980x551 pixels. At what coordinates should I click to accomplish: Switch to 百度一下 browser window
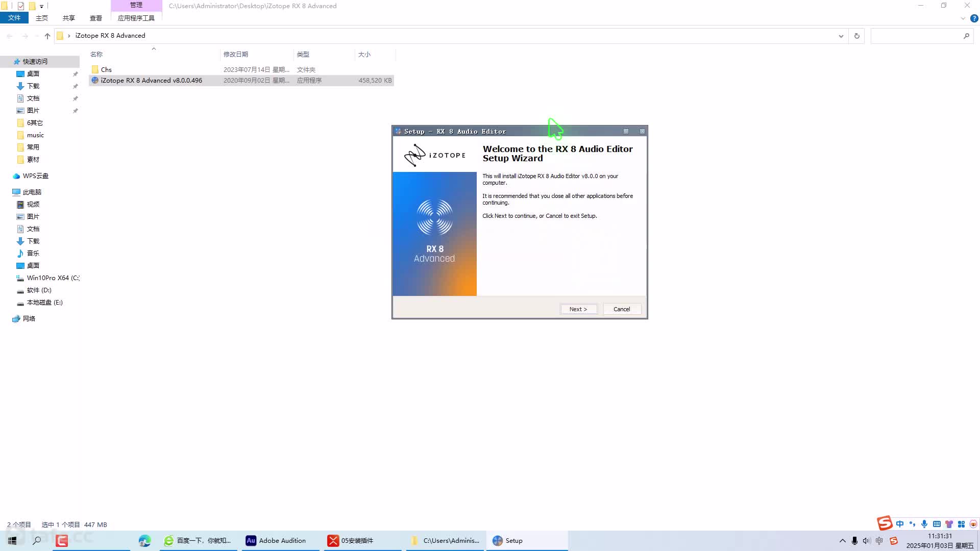click(198, 541)
